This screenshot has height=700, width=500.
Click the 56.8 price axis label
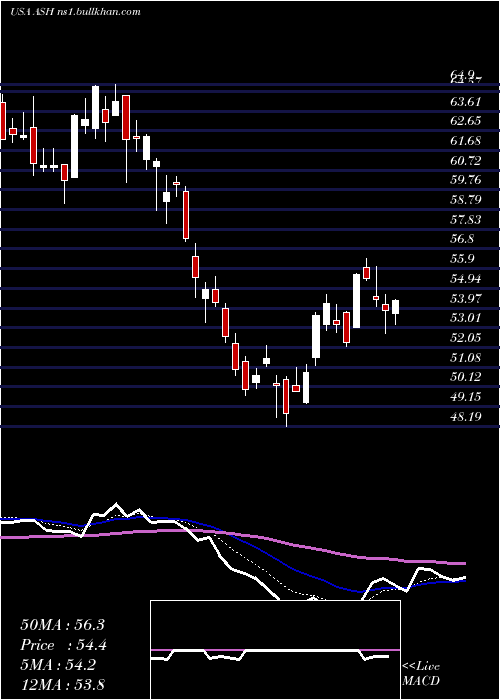coord(462,239)
